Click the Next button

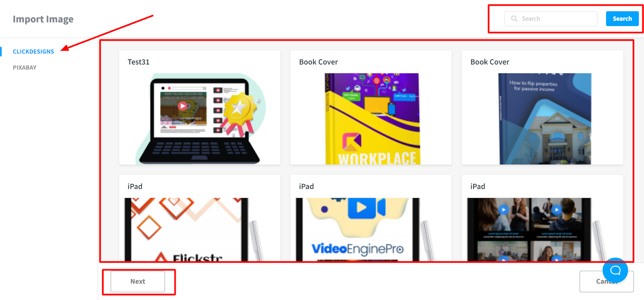[138, 281]
